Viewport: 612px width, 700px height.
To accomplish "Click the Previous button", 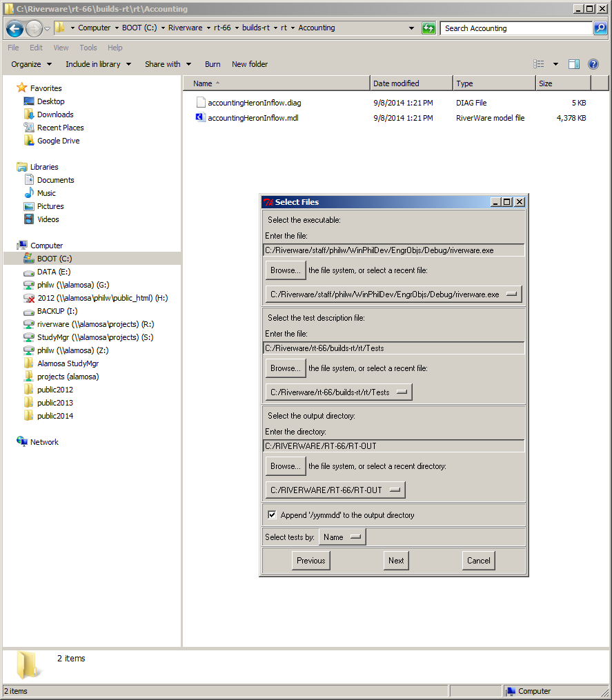I will (311, 560).
